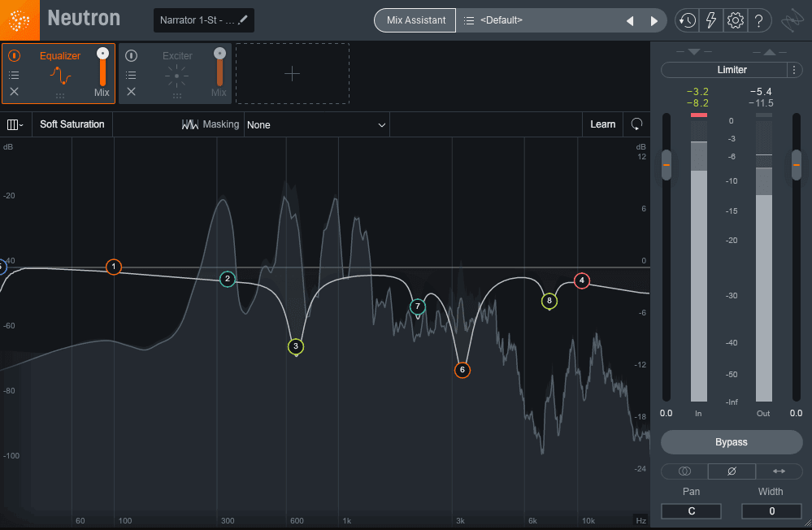Click the input meter downward triangle marker
Screen dimensions: 812x530
pyautogui.click(x=694, y=52)
